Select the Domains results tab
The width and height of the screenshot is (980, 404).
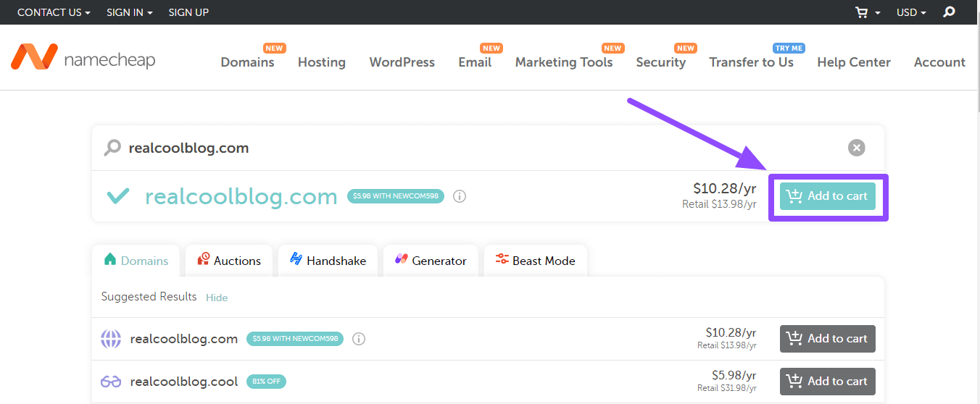pos(136,261)
